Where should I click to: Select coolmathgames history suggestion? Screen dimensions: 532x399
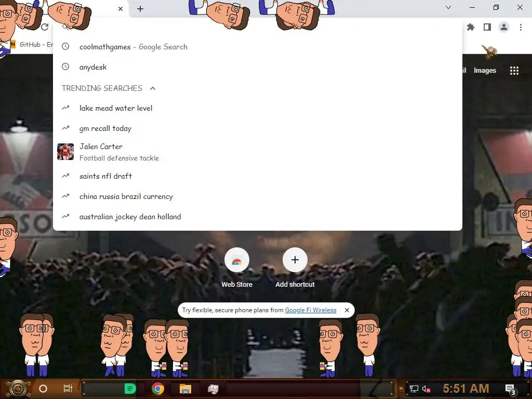click(258, 47)
